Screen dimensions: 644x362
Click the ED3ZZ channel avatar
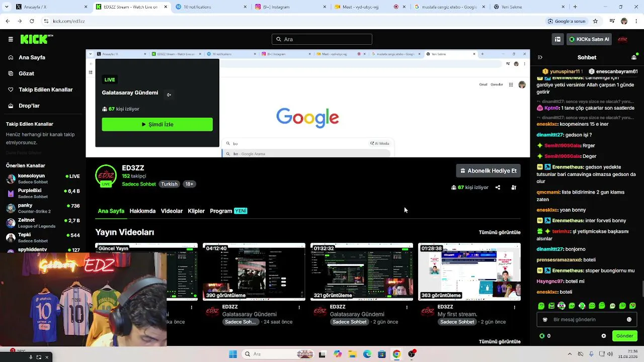click(106, 175)
